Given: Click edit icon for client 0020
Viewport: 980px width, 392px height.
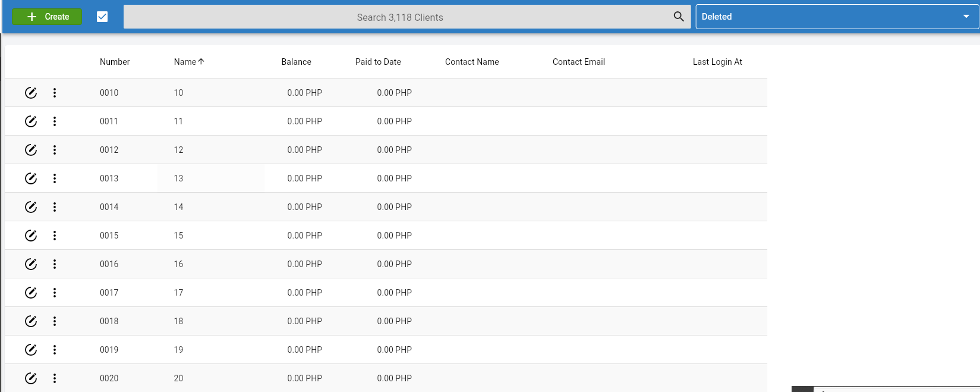Looking at the screenshot, I should (31, 378).
